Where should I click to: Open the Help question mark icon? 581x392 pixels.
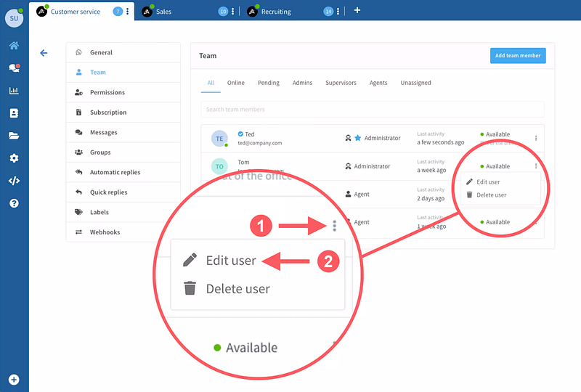[14, 203]
